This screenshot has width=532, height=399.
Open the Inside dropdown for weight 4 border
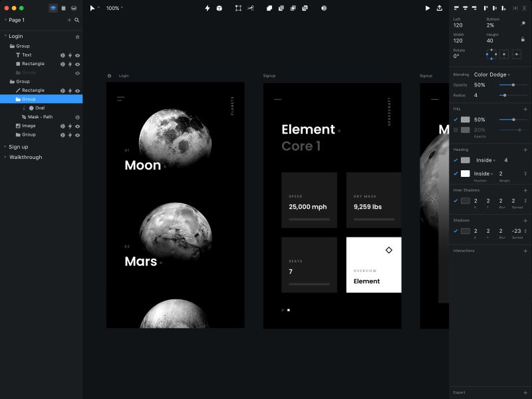(485, 160)
